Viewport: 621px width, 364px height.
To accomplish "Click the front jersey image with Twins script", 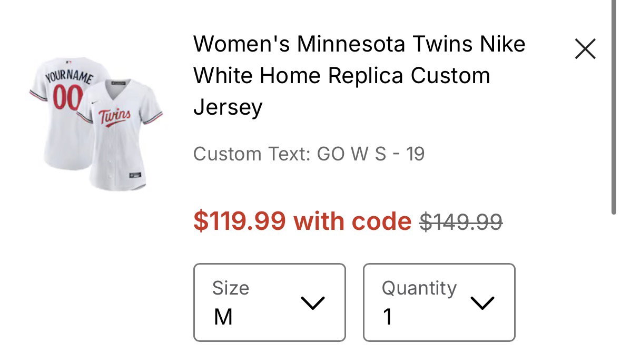I will (x=120, y=135).
